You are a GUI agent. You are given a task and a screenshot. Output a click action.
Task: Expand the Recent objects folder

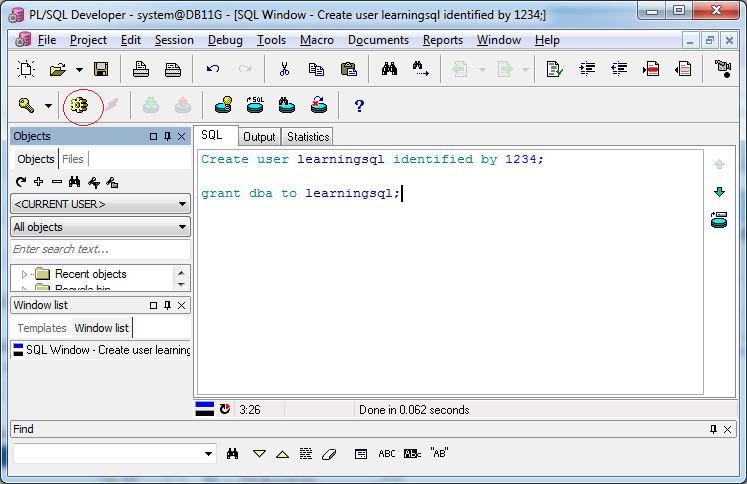tap(24, 274)
